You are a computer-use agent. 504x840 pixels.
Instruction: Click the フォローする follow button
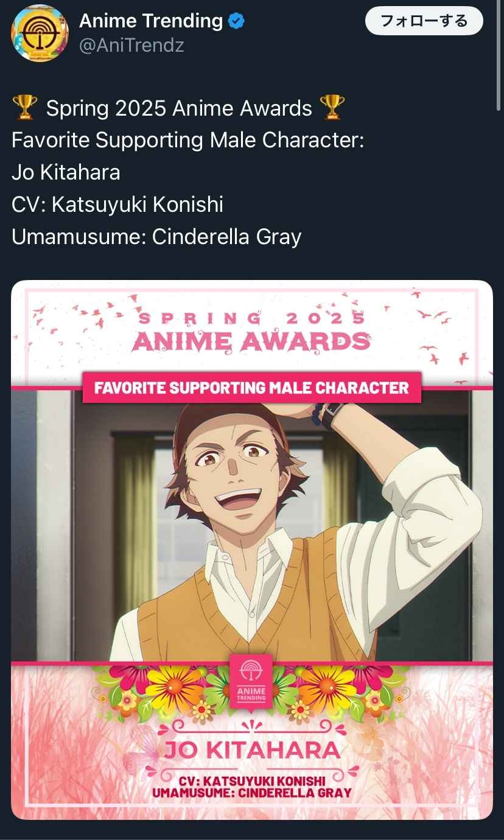424,22
